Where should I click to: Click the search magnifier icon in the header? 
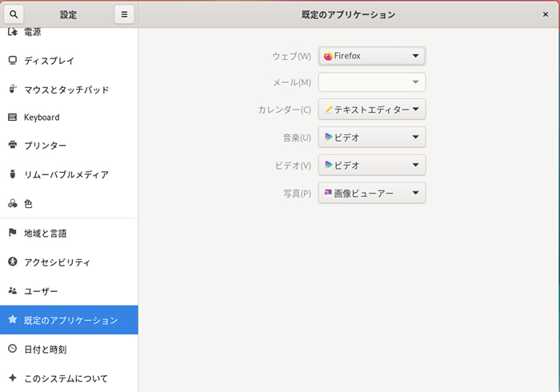pos(14,14)
